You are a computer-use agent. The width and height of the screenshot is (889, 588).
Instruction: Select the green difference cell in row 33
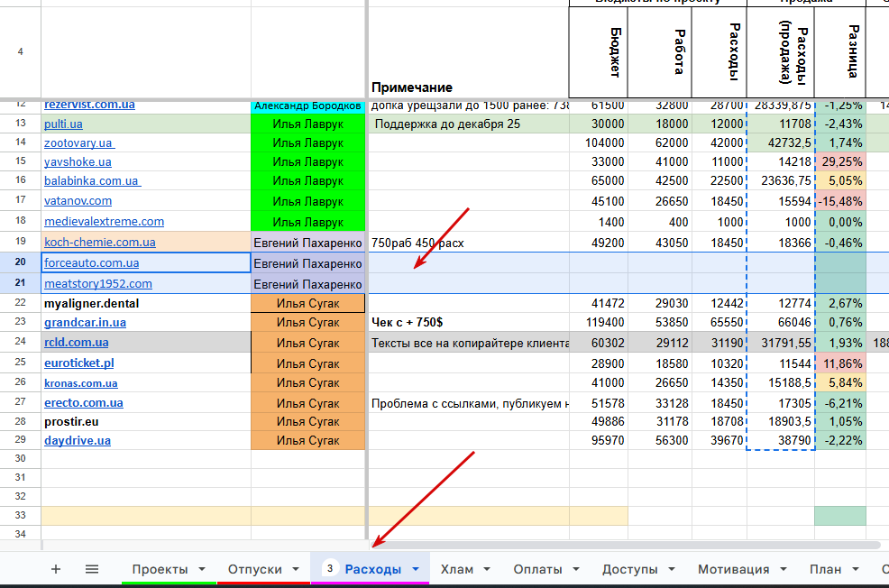coord(840,516)
